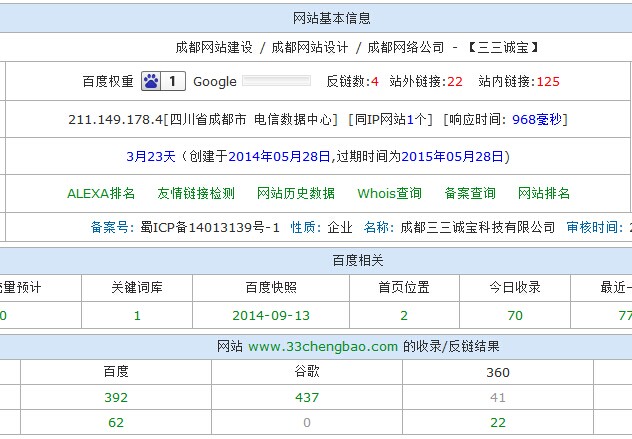The image size is (632, 439).
Task: Click ICP number 蜀ICP备14013139号-1
Action: click(x=210, y=228)
